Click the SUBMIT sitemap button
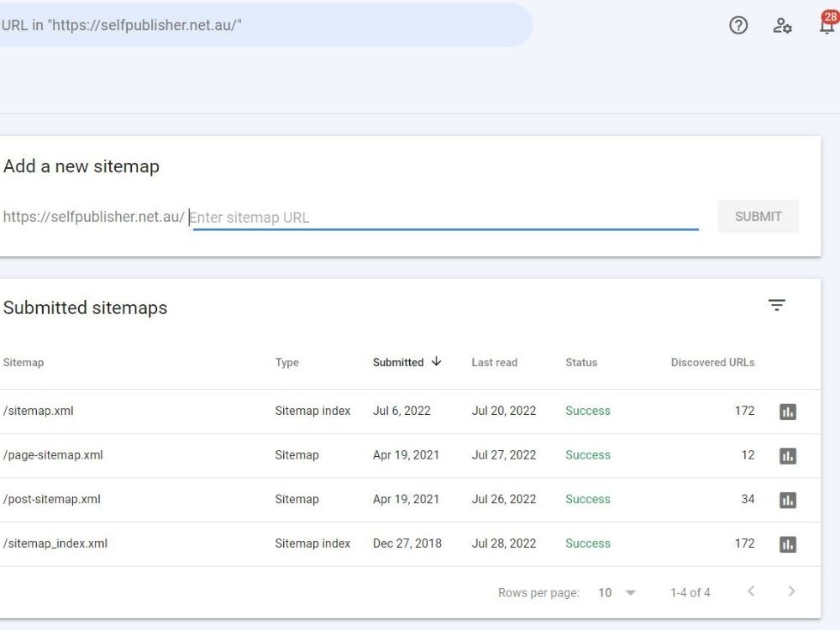The width and height of the screenshot is (840, 630). click(758, 217)
